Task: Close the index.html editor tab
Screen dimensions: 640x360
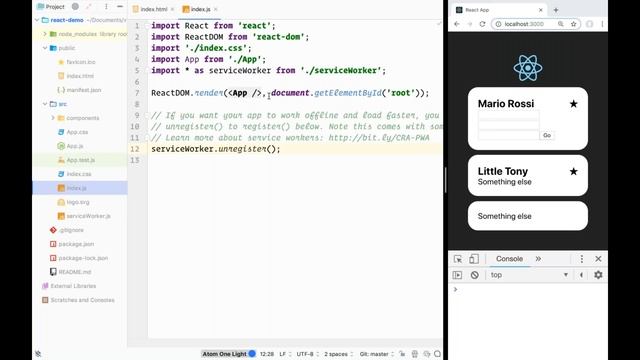Action: coord(172,9)
